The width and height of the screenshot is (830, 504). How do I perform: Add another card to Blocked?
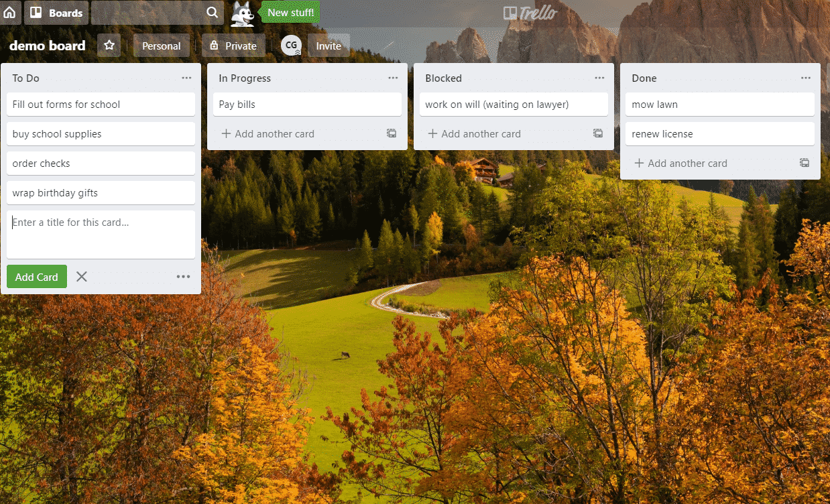coord(475,134)
